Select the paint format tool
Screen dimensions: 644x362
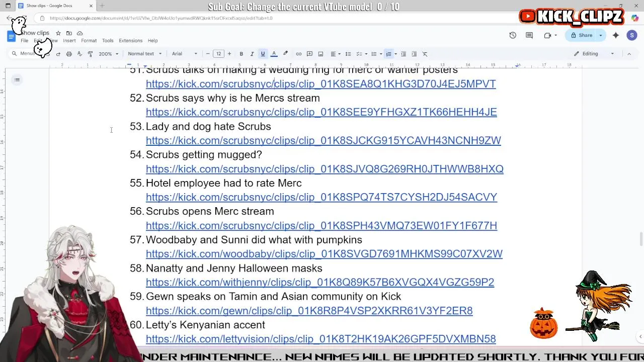(x=90, y=54)
